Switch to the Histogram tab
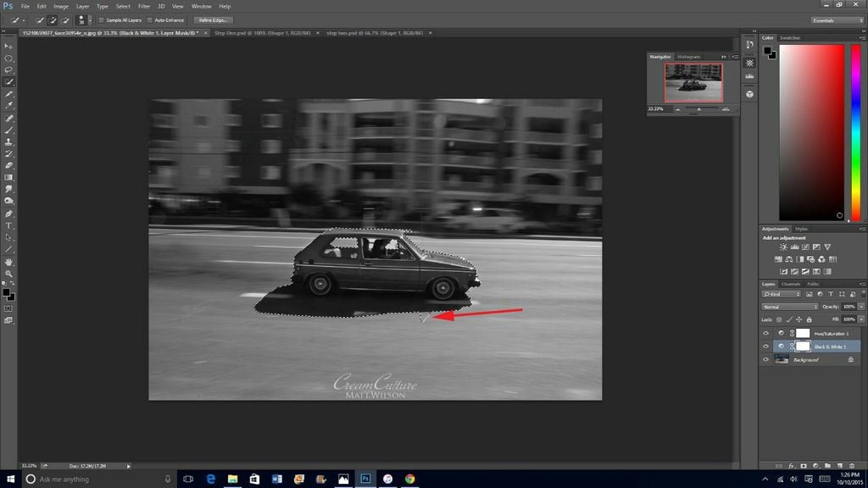This screenshot has width=868, height=488. pos(689,57)
